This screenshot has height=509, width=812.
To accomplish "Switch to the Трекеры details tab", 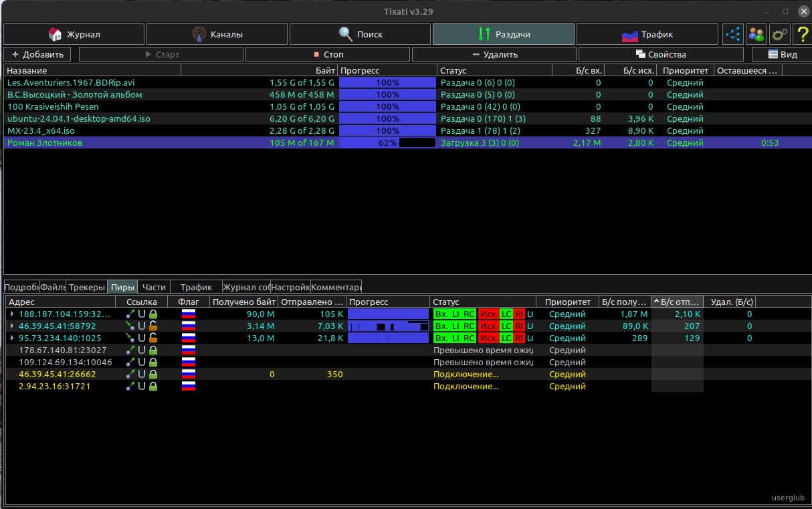I will 87,287.
